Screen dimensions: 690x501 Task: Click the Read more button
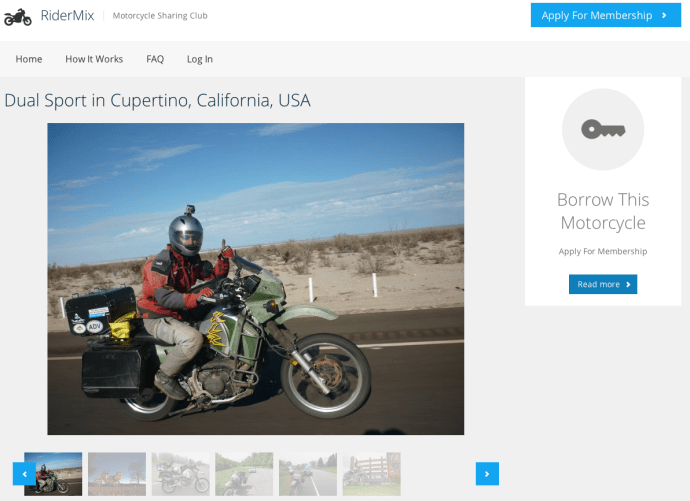pyautogui.click(x=602, y=284)
